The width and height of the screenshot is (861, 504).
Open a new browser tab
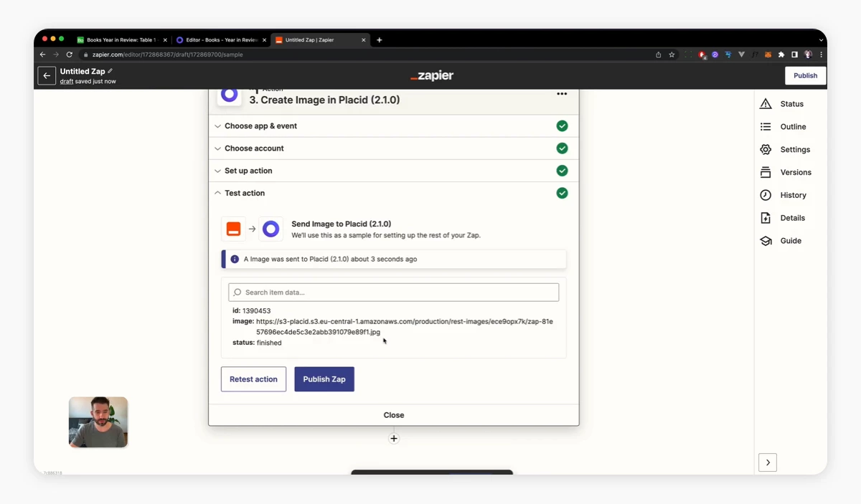tap(380, 40)
